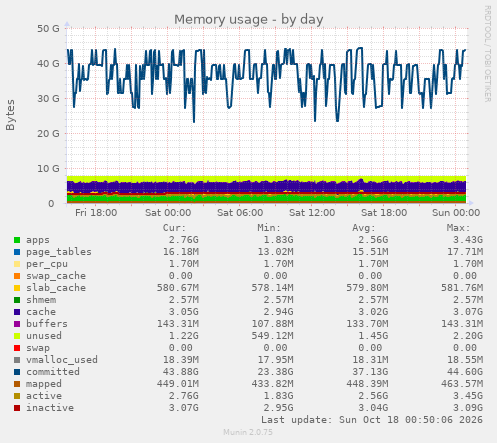Click the buffers purple legend swatch

(x=17, y=324)
